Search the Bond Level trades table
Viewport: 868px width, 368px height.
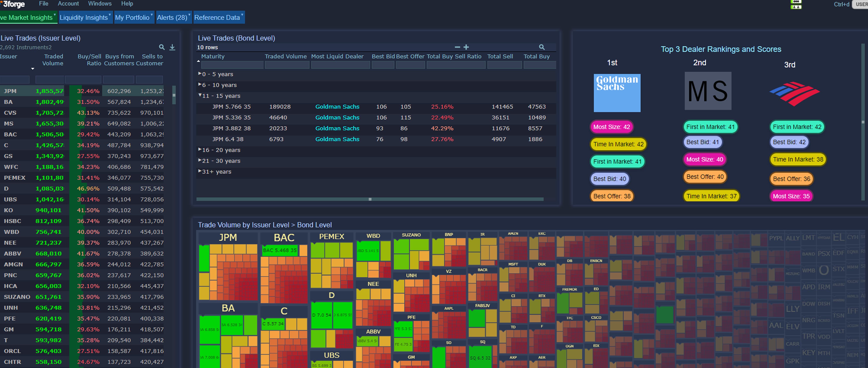[x=541, y=47]
